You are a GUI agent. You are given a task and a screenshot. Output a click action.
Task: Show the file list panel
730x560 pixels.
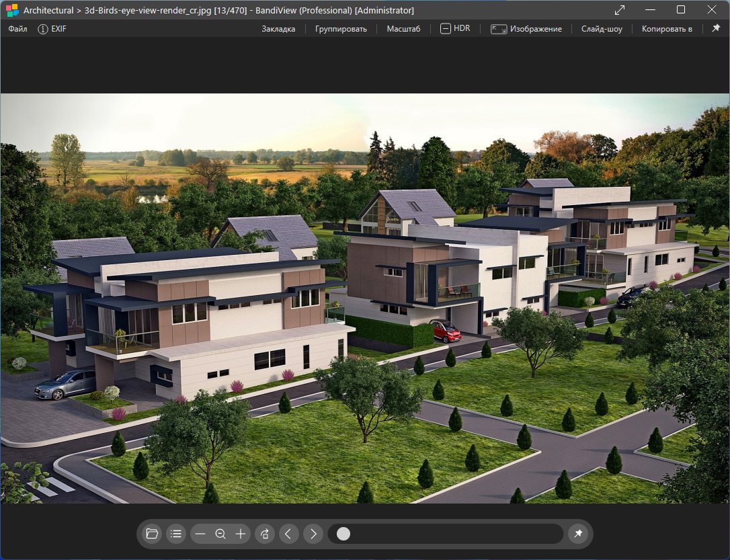click(x=176, y=534)
